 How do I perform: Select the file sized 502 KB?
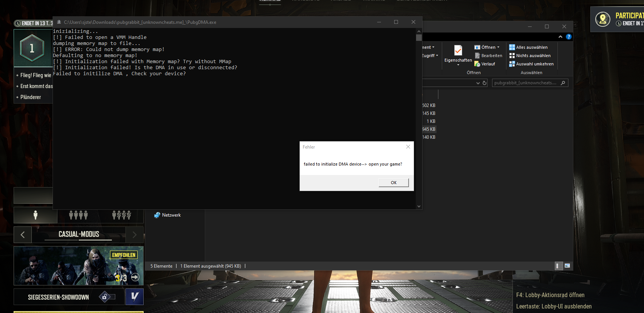(429, 105)
